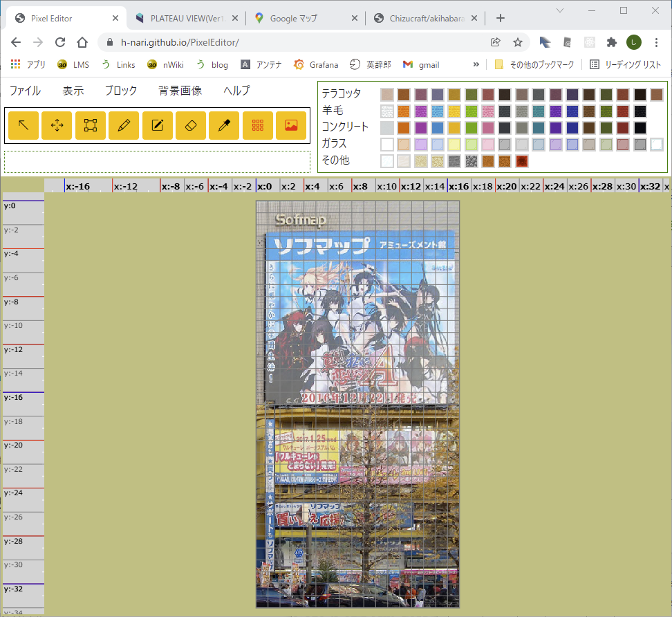
Task: Select the arrow pointer tool
Action: tap(24, 125)
